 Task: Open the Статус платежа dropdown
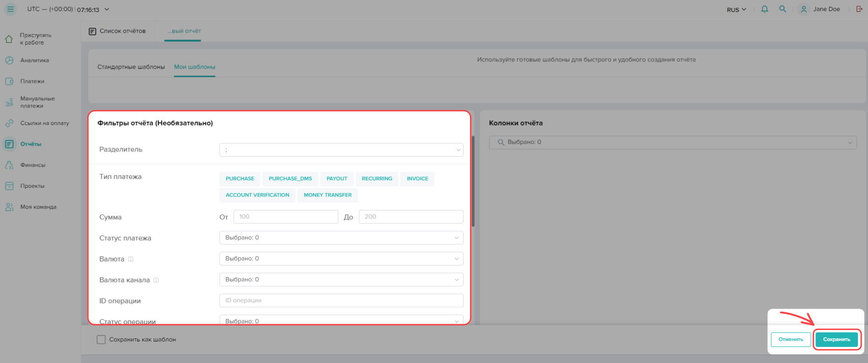pyautogui.click(x=341, y=238)
